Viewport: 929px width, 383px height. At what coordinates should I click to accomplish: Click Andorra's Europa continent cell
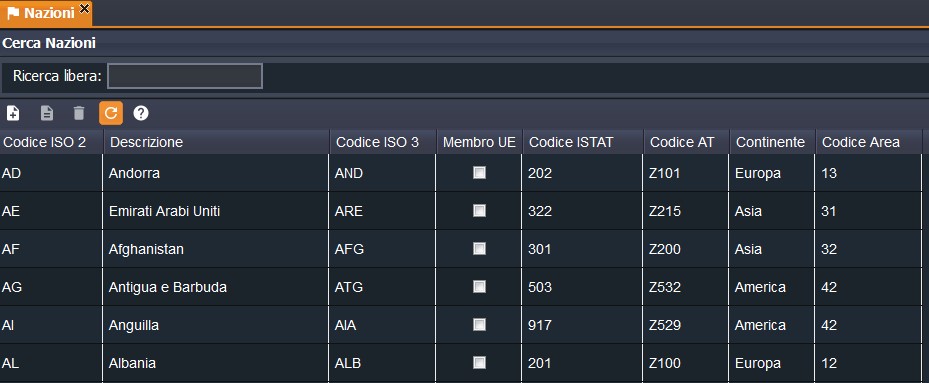(x=772, y=173)
